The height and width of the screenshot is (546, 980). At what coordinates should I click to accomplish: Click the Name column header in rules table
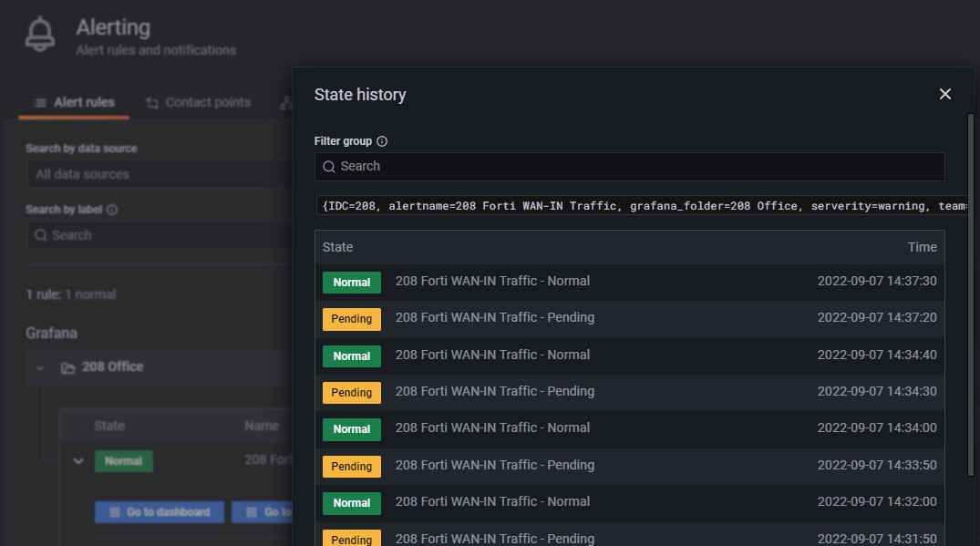click(x=262, y=426)
